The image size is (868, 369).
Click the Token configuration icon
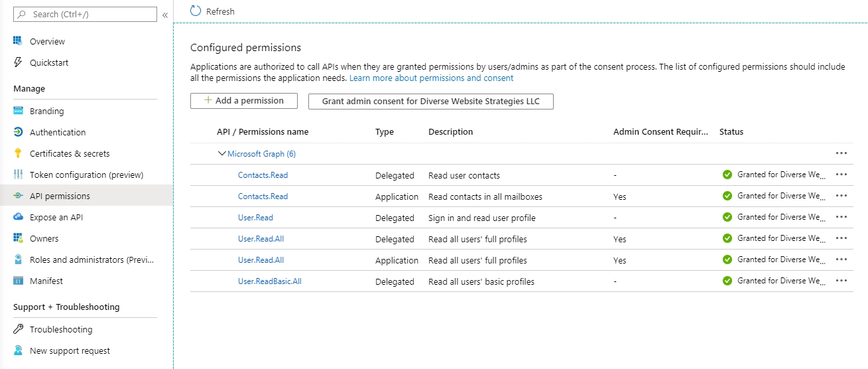click(x=18, y=175)
